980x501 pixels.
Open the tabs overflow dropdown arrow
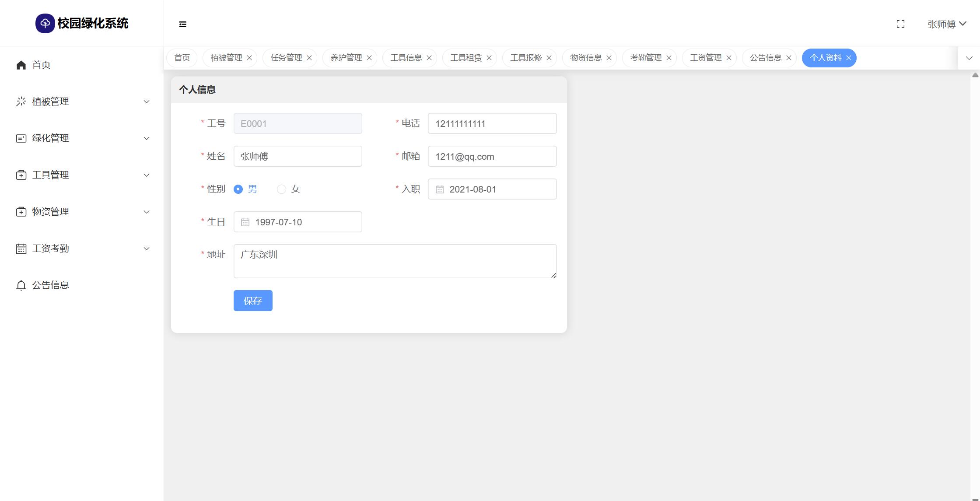click(969, 58)
